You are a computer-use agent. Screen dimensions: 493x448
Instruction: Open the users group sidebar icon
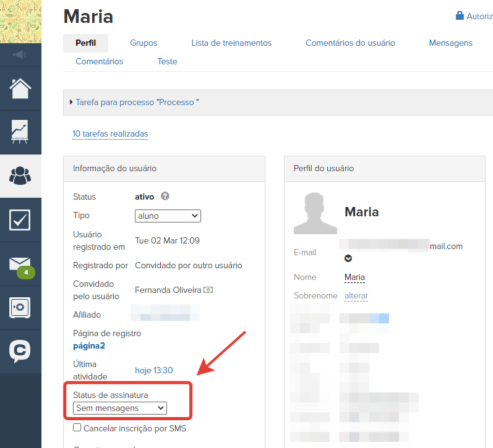click(x=20, y=175)
